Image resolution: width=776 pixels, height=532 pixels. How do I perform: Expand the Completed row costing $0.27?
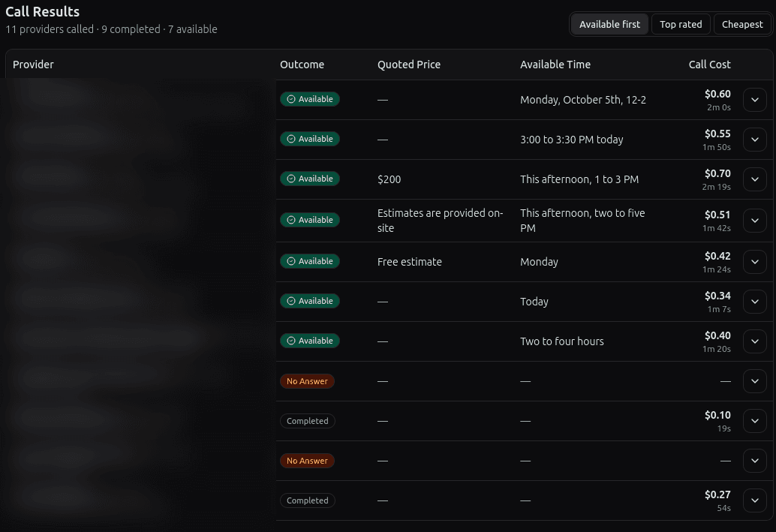755,500
